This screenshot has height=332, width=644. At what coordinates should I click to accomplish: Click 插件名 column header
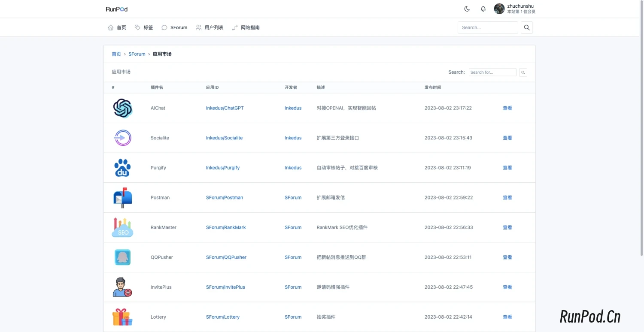[x=157, y=88]
